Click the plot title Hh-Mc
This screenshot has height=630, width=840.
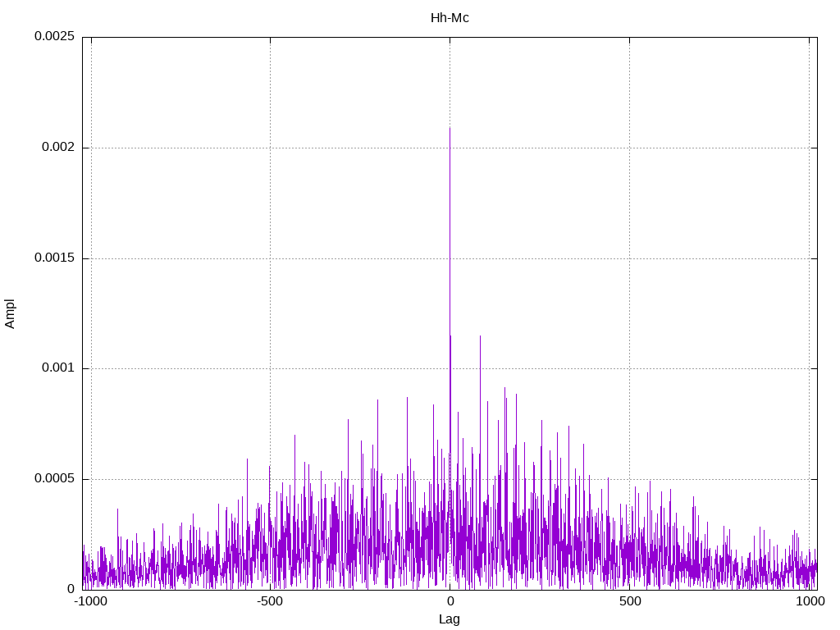(x=450, y=17)
